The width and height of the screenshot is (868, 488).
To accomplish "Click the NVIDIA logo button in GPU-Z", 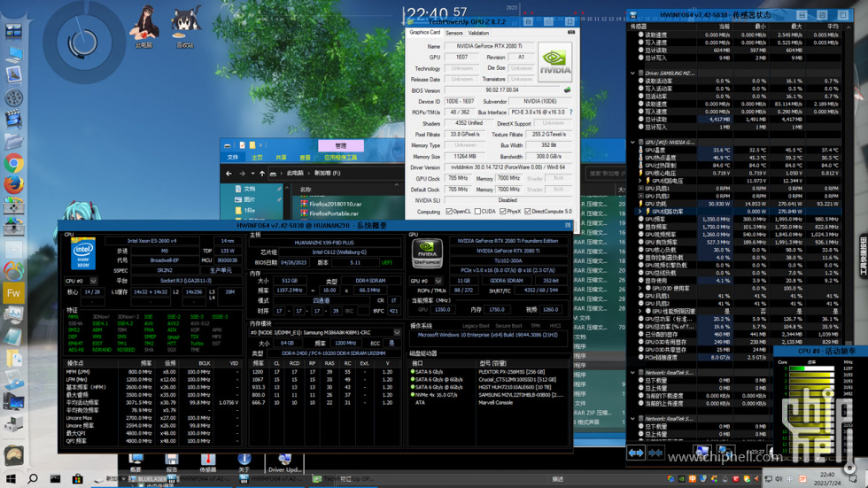I will pos(555,62).
